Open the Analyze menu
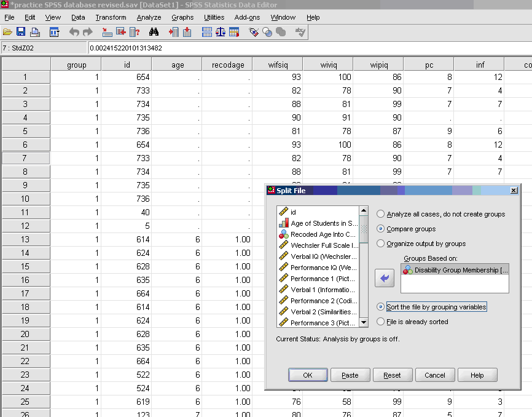The width and height of the screenshot is (532, 417). (149, 17)
